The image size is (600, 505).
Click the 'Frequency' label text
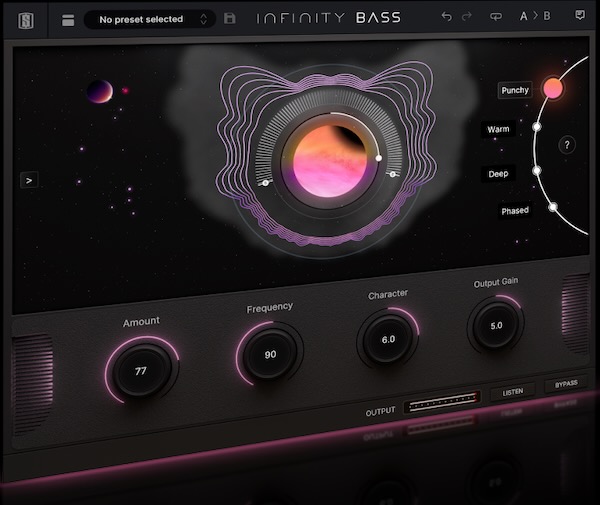click(x=270, y=308)
